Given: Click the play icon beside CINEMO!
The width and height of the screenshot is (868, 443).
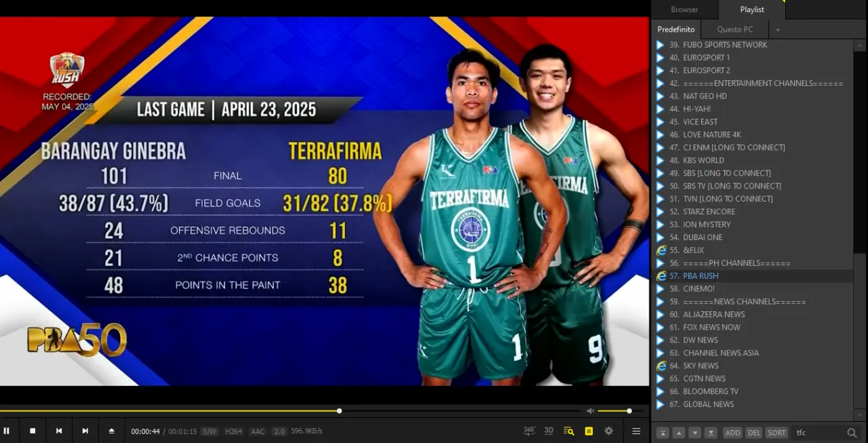Looking at the screenshot, I should [660, 289].
